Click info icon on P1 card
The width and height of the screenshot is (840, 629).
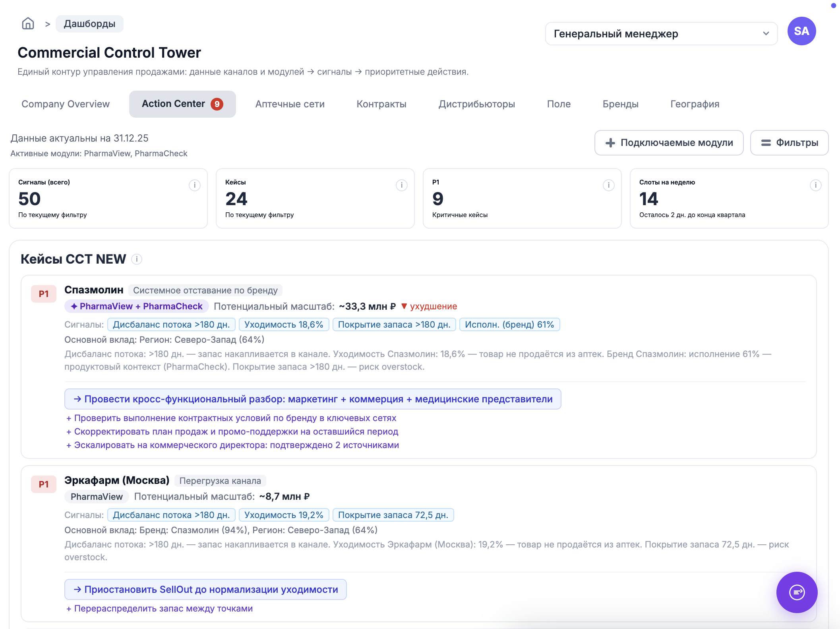(608, 185)
